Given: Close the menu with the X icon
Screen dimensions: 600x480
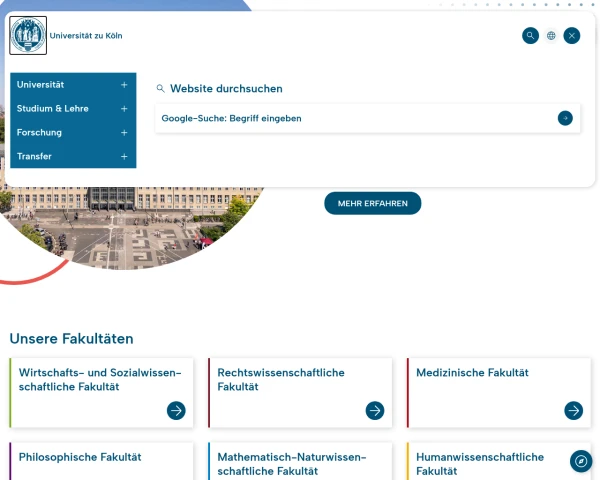Looking at the screenshot, I should [x=572, y=36].
